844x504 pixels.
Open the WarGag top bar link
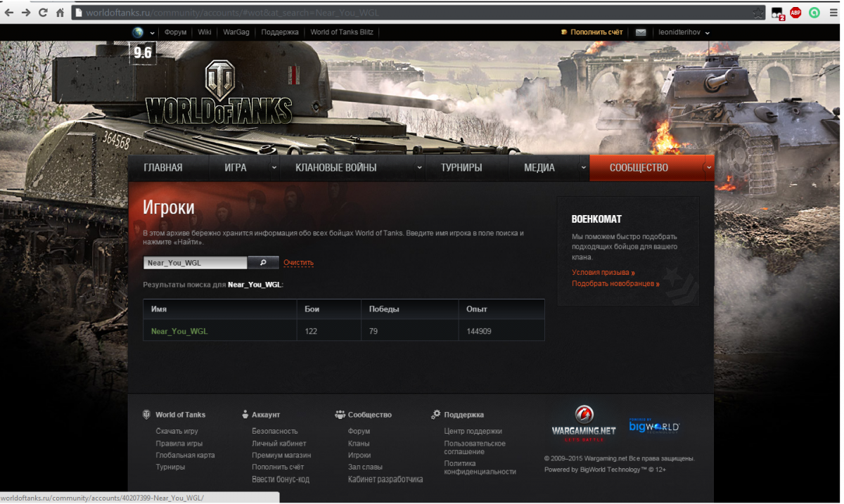[236, 32]
